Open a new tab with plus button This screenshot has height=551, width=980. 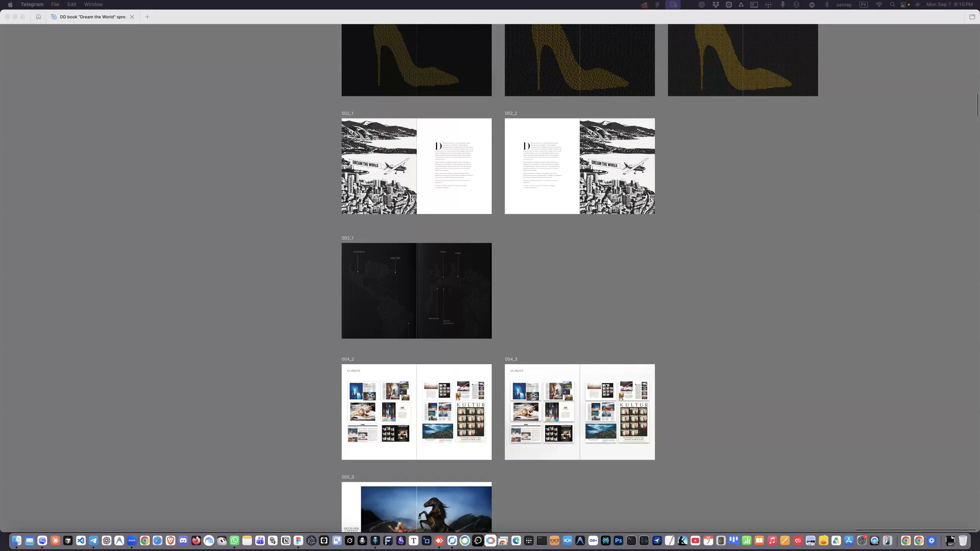(147, 17)
